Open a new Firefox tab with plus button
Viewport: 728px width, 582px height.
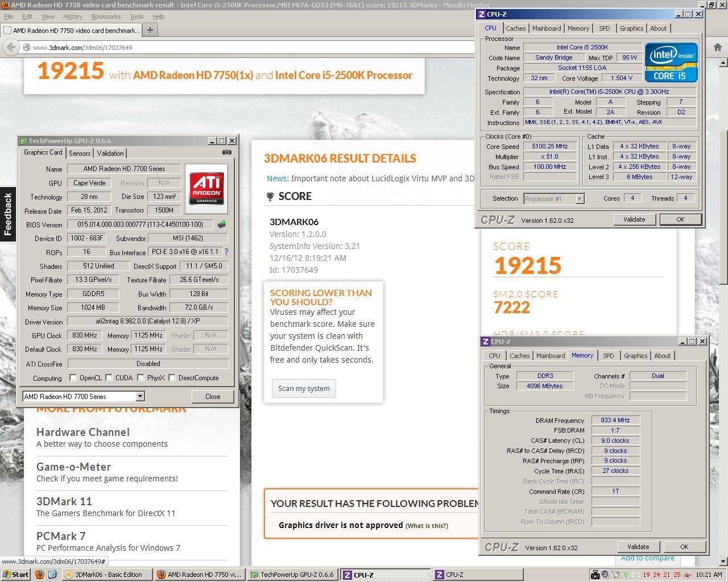tap(150, 30)
